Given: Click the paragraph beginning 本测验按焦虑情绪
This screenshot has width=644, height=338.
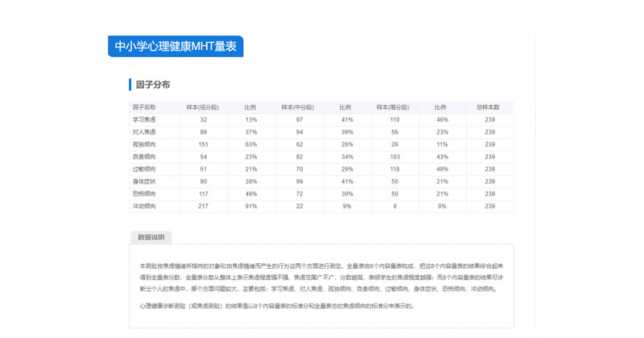Looking at the screenshot, I should 321,277.
